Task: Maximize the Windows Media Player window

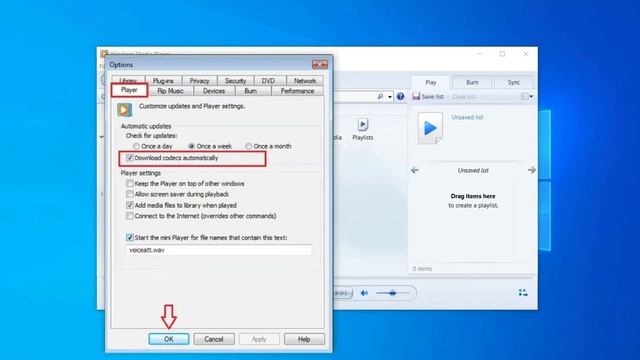Action: pos(502,53)
